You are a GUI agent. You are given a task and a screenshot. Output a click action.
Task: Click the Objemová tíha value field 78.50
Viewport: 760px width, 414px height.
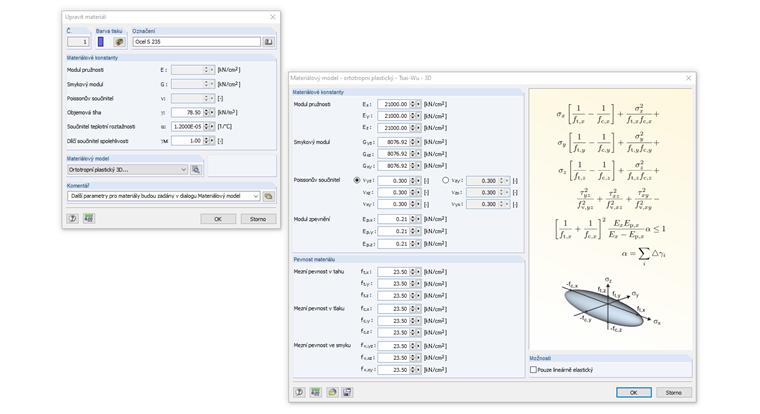point(187,112)
